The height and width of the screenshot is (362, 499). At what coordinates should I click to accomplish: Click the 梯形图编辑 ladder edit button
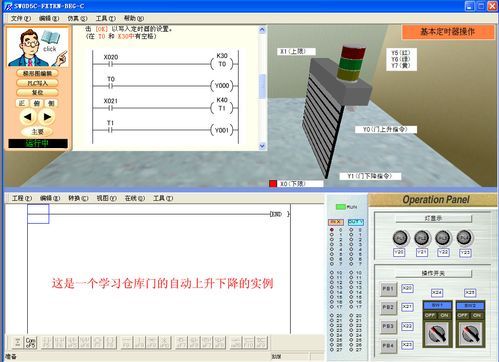tap(37, 73)
